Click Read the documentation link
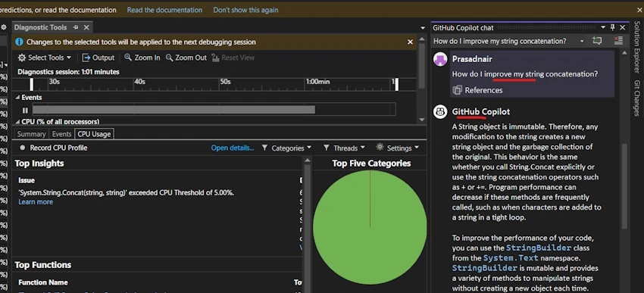Viewport: 644px width, 293px height. (x=164, y=10)
